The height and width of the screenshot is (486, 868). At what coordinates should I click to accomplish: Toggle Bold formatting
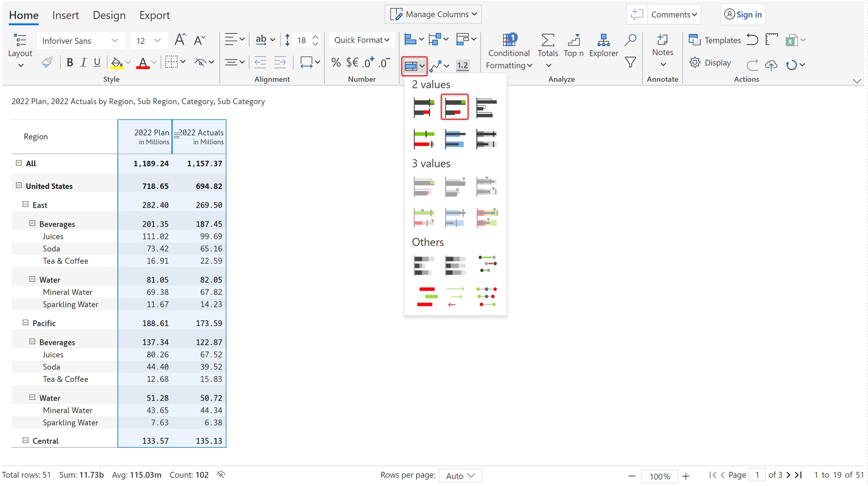pyautogui.click(x=70, y=62)
